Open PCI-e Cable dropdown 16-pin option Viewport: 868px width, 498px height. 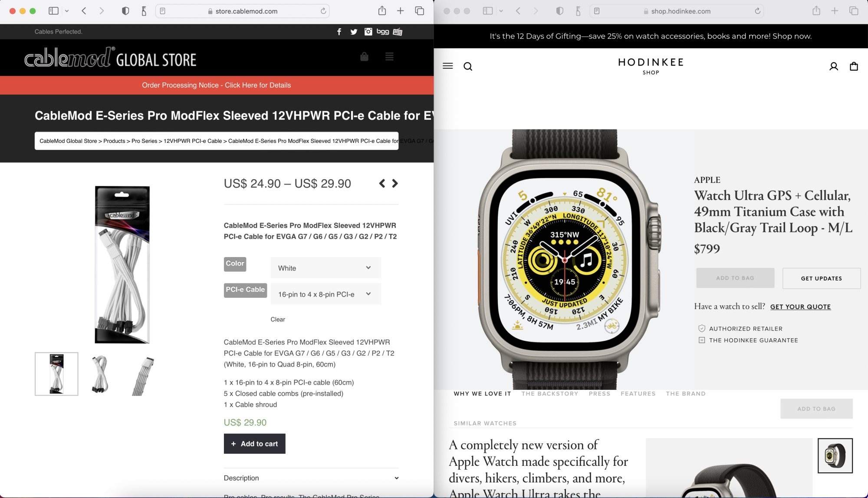click(x=325, y=294)
